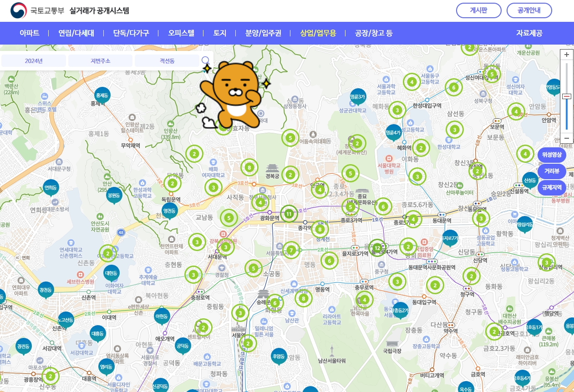Image resolution: width=574 pixels, height=392 pixels.
Task: Select the 분양/입주권 menu
Action: (x=263, y=33)
